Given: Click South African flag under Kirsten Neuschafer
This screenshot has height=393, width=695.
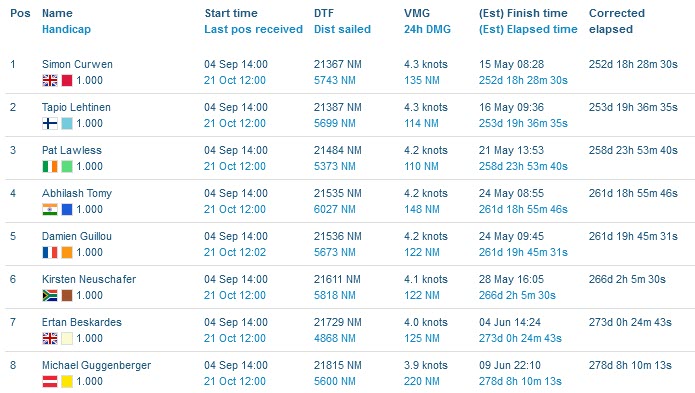Looking at the screenshot, I should (50, 296).
